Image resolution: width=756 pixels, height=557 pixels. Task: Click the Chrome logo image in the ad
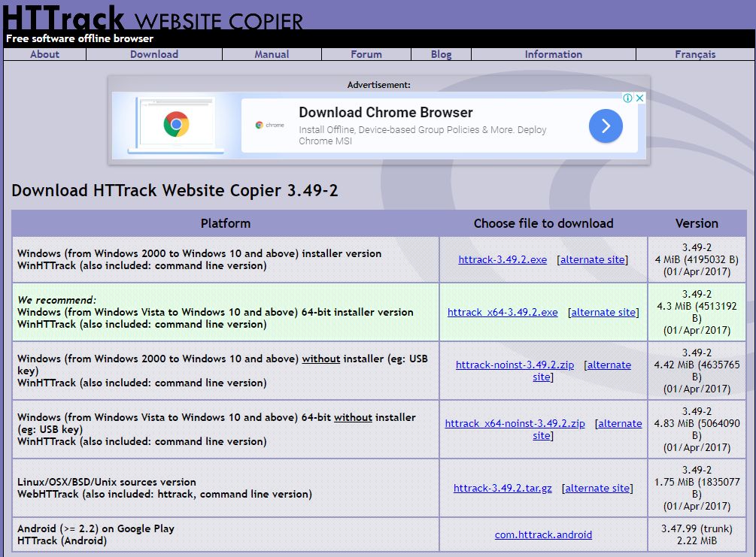[176, 124]
